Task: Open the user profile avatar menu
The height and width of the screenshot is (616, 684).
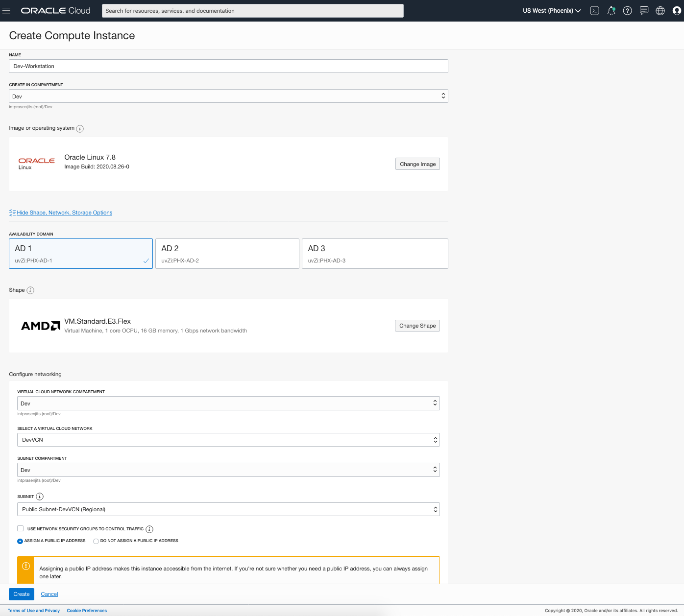Action: pos(677,11)
